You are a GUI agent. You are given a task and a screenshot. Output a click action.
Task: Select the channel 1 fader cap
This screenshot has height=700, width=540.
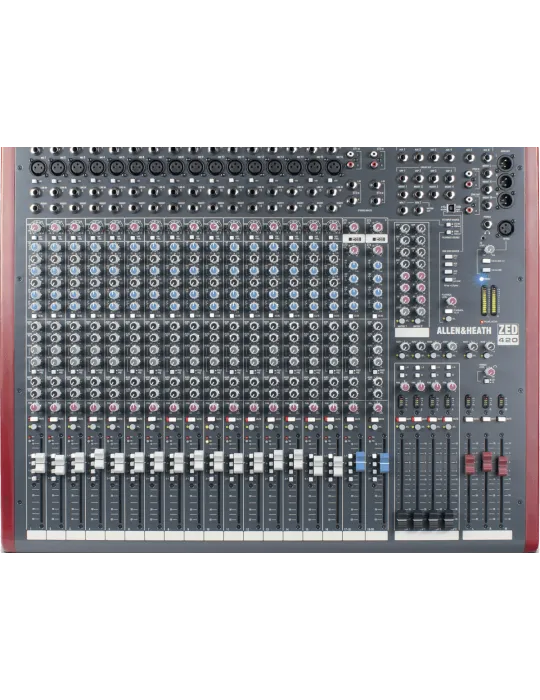click(x=37, y=463)
